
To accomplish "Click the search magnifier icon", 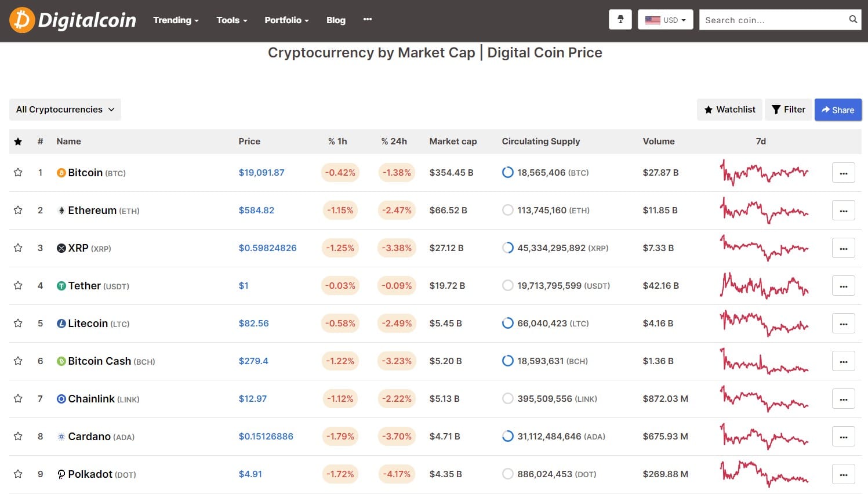I will (x=853, y=19).
